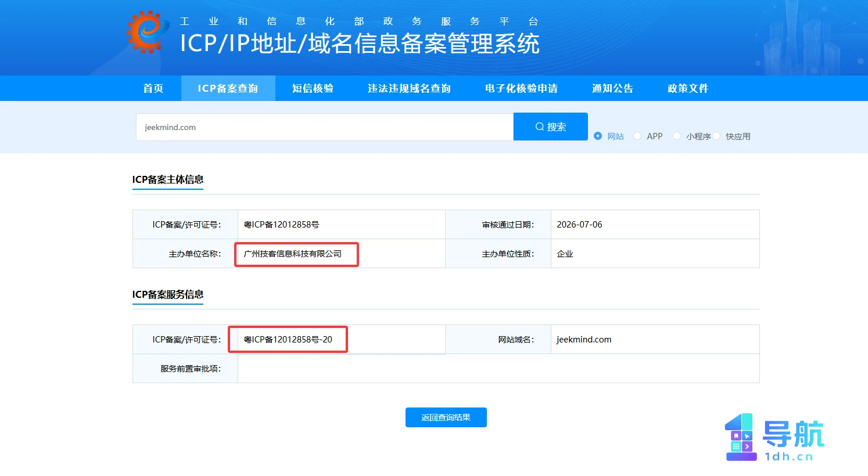Click the jeekmind.com domain table cell

655,340
